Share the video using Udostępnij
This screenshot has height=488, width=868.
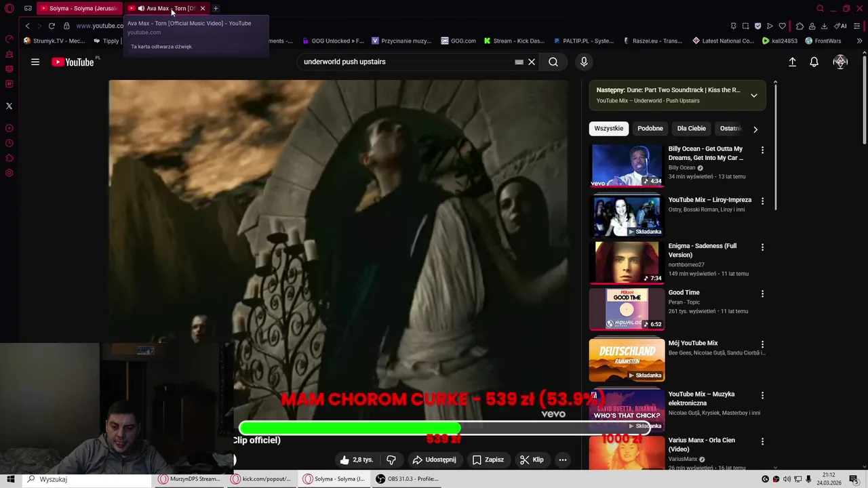(x=434, y=460)
